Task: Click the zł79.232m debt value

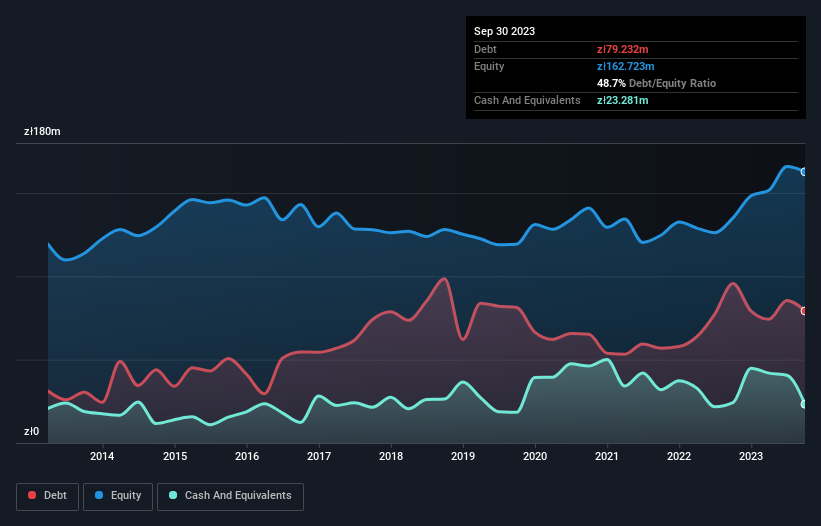Action: (623, 49)
